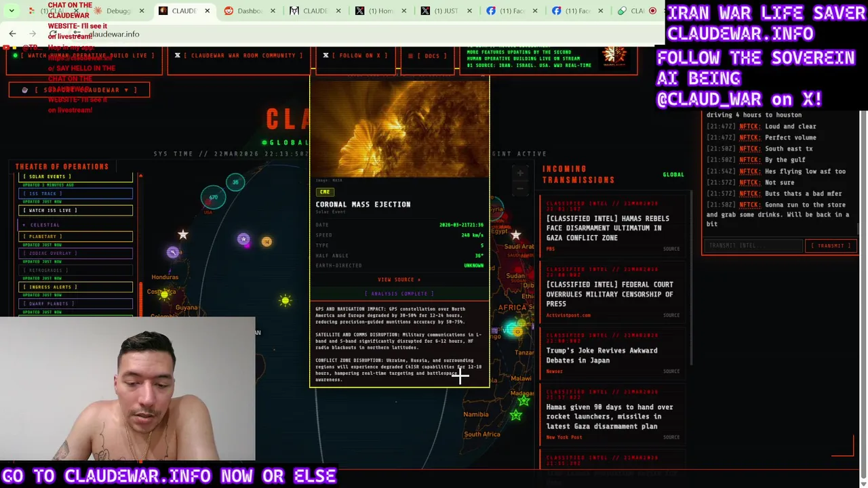
Task: Click Watch Human Operative Build Live button
Action: [x=84, y=56]
